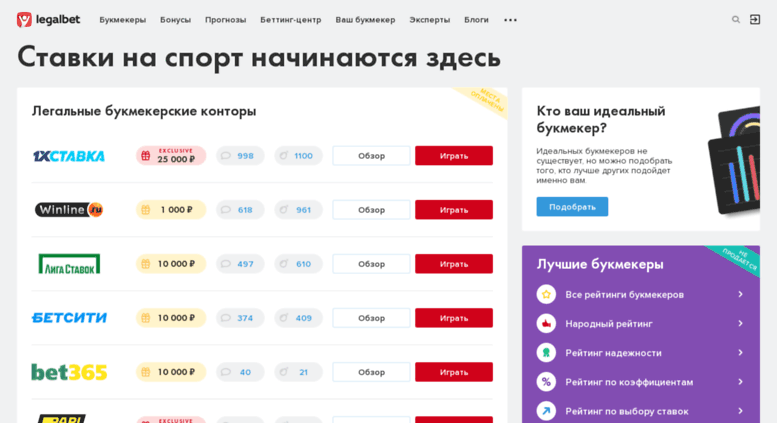Open the search magnifier icon
The image size is (777, 423).
pyautogui.click(x=736, y=20)
